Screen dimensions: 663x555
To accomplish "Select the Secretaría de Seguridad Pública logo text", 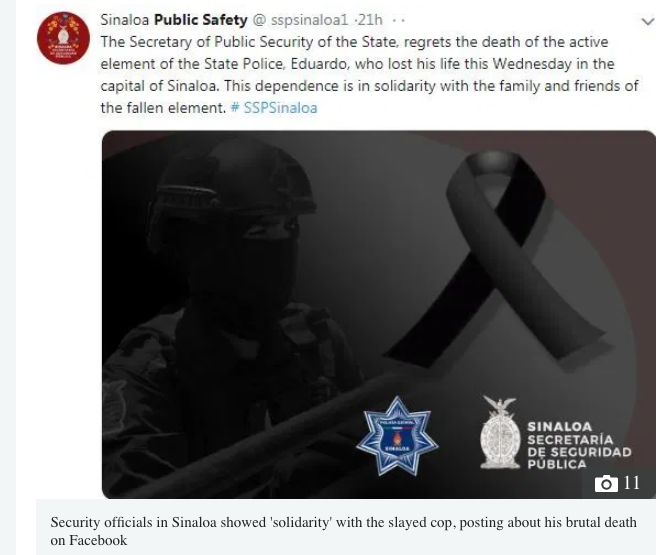I will tap(579, 445).
